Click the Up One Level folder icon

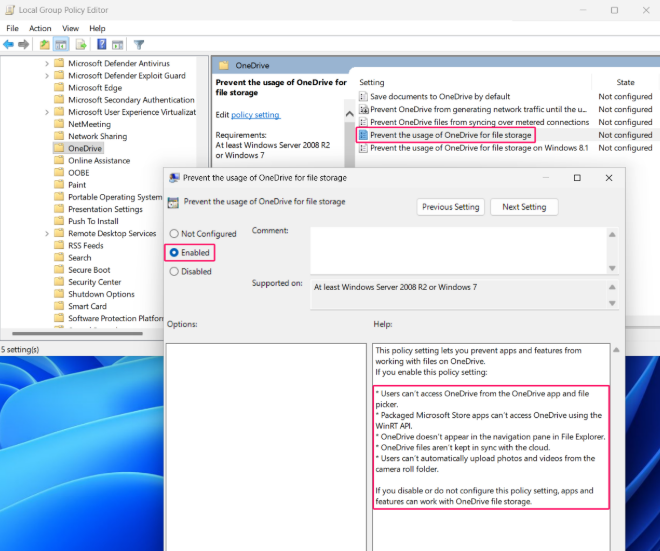(44, 44)
